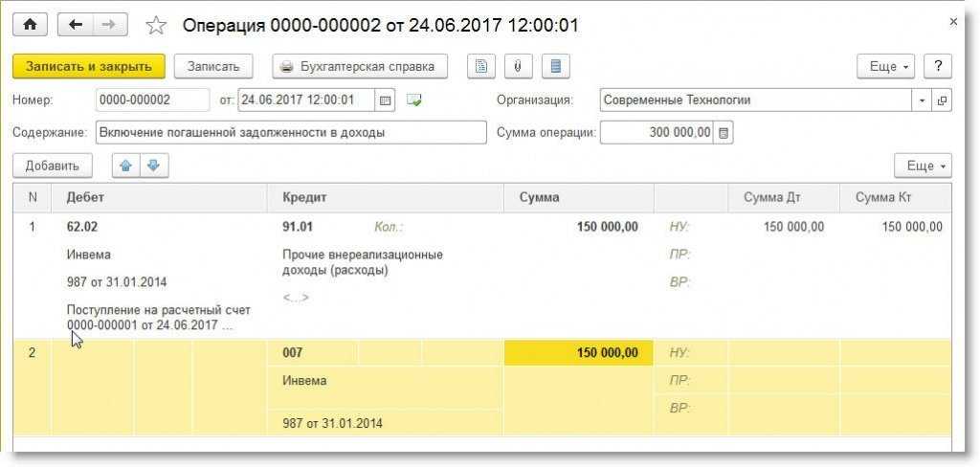The image size is (980, 467).
Task: Open organization card with link icon
Action: tap(942, 100)
